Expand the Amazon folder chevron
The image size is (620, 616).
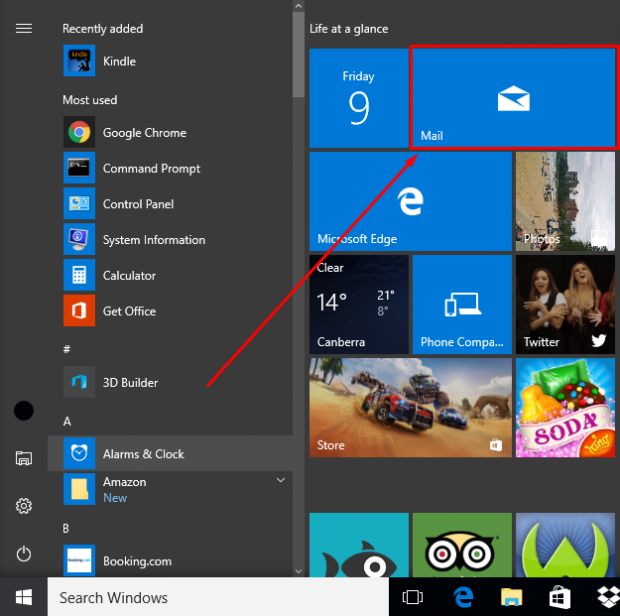tap(281, 480)
